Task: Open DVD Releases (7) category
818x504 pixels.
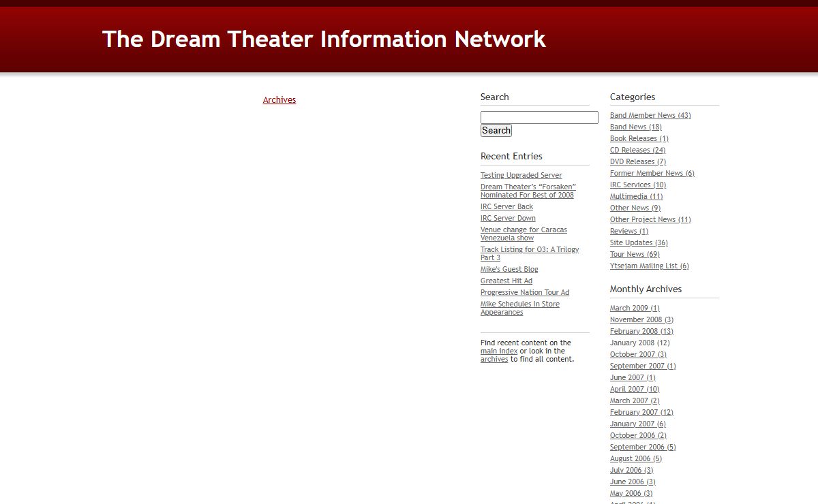Action: [x=638, y=161]
